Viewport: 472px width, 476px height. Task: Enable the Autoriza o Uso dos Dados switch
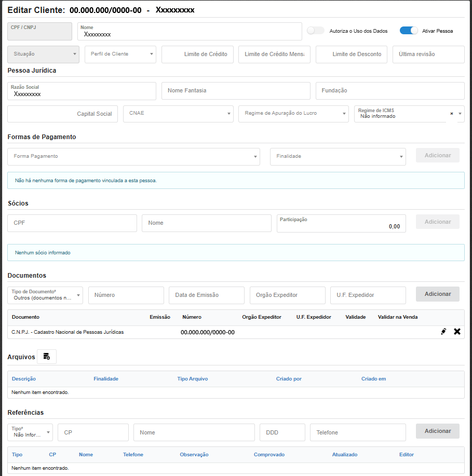(315, 31)
